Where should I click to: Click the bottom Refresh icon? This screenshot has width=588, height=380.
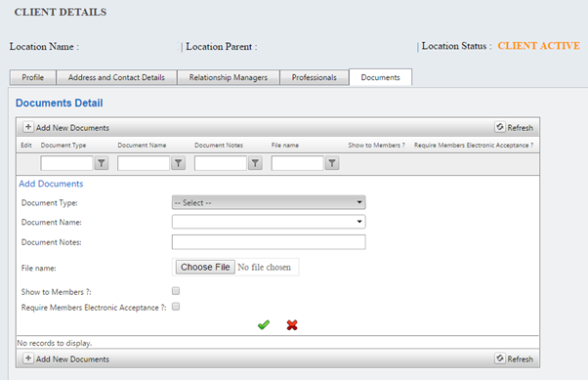pos(499,359)
